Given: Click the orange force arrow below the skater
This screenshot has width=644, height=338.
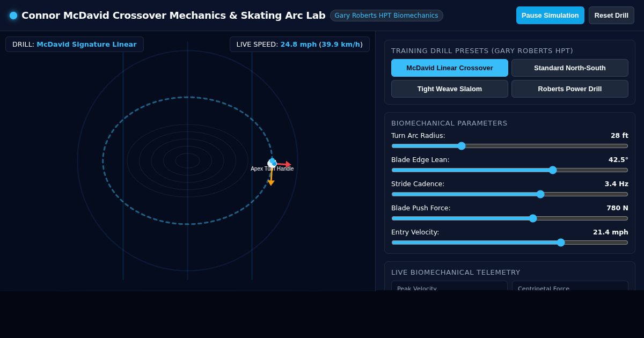Looking at the screenshot, I should 271,176.
